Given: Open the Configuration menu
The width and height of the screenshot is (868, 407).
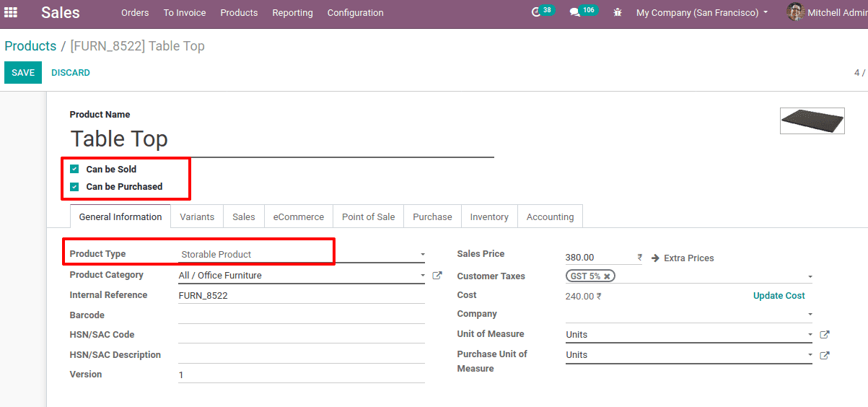Looking at the screenshot, I should (x=356, y=12).
